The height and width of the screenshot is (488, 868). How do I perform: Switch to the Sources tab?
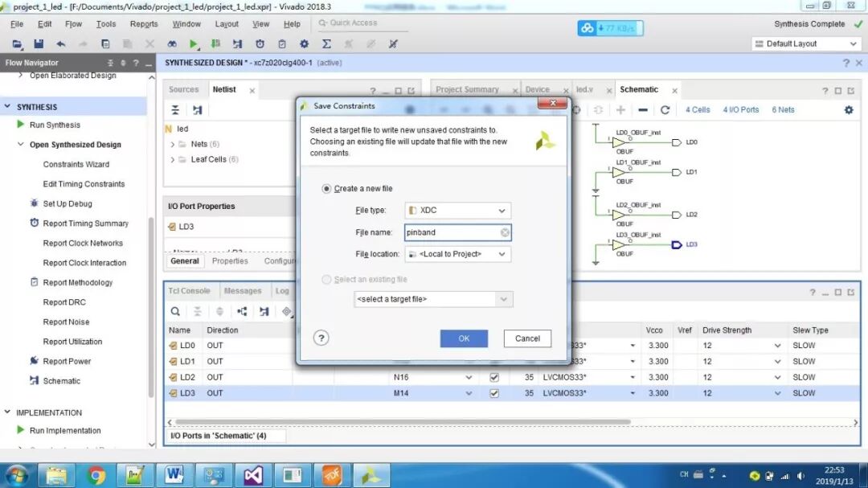tap(183, 89)
